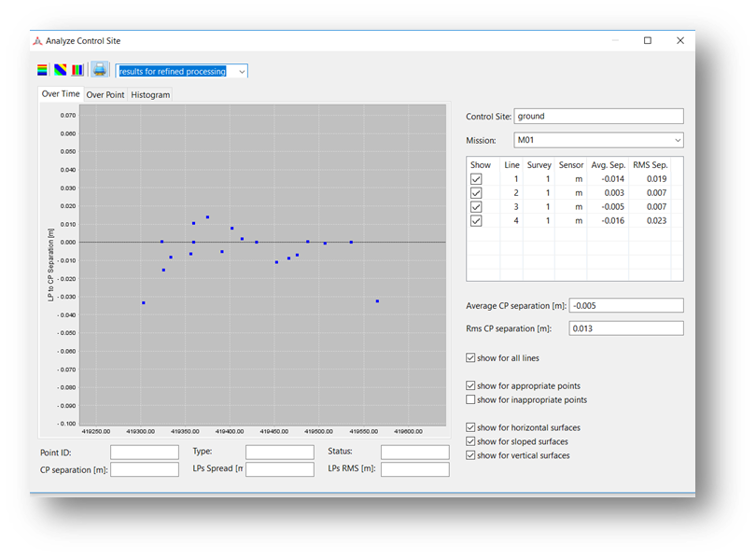Click the vertical color bars icon

coord(77,70)
